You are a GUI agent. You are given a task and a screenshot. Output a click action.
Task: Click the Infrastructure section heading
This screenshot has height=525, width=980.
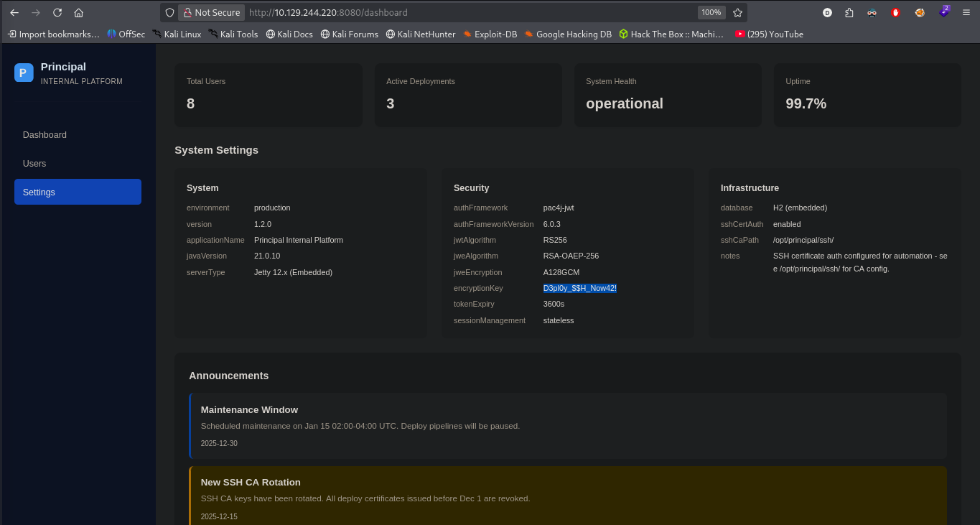750,188
